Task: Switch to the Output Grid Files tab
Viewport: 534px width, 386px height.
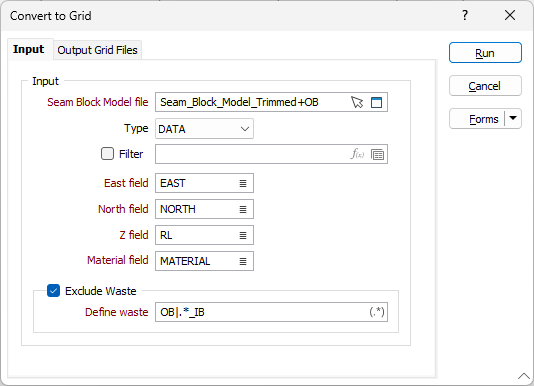Action: (97, 50)
